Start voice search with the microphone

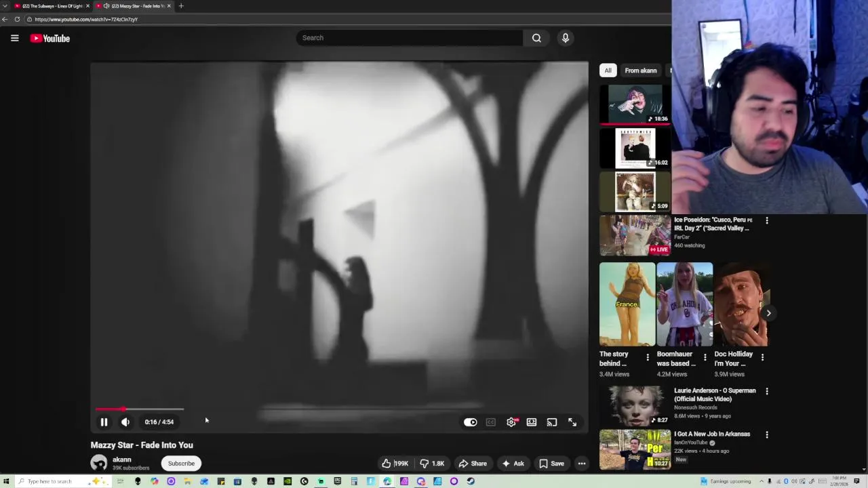tap(565, 38)
